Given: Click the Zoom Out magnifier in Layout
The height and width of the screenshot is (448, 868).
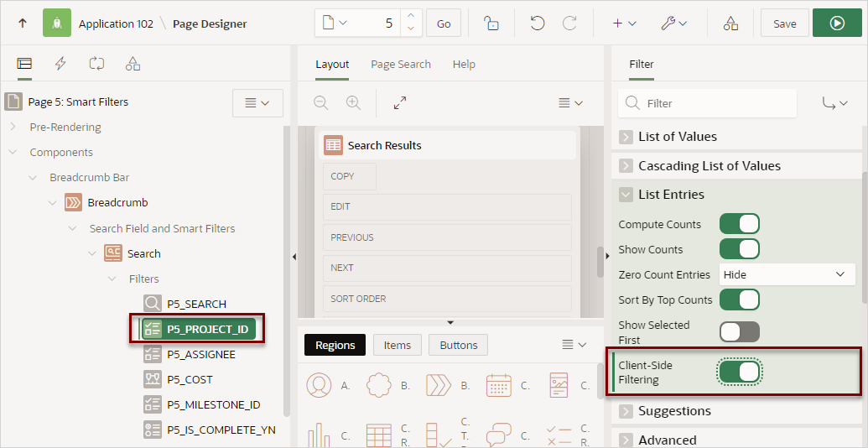Looking at the screenshot, I should (320, 102).
